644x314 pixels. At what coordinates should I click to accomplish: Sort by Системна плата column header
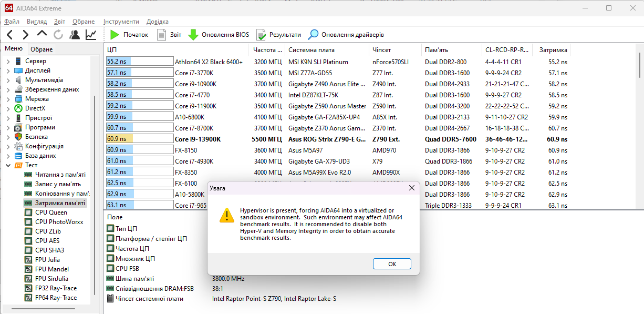[327, 50]
